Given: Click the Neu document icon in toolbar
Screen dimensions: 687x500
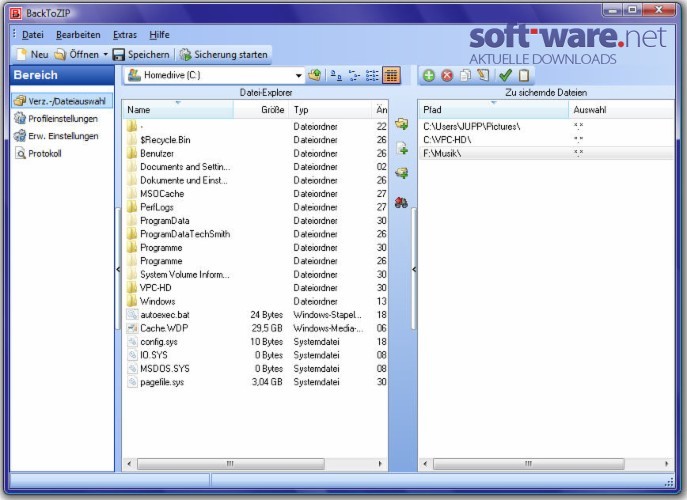Looking at the screenshot, I should click(21, 54).
